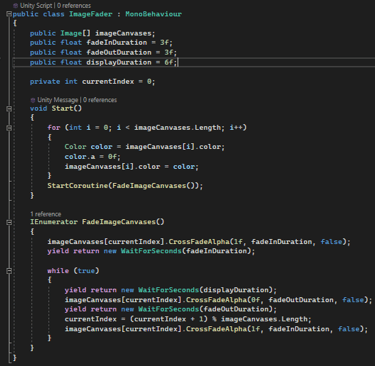Click 'i++' in the for loop header

[236, 128]
